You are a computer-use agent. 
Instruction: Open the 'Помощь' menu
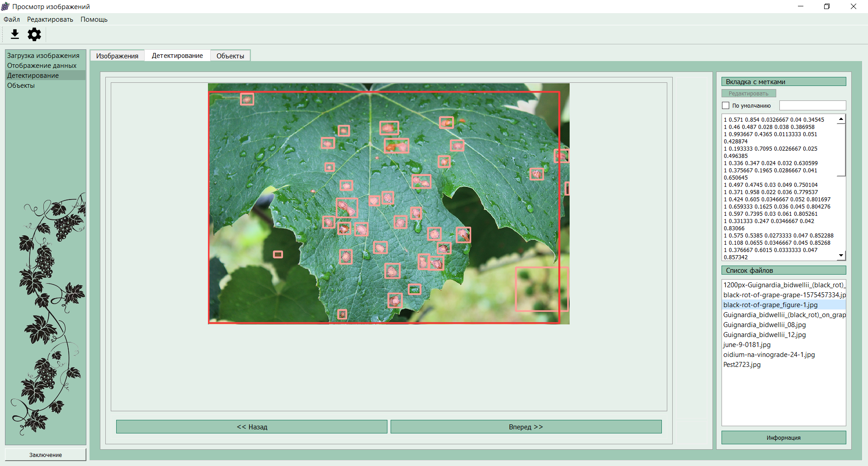pos(94,19)
